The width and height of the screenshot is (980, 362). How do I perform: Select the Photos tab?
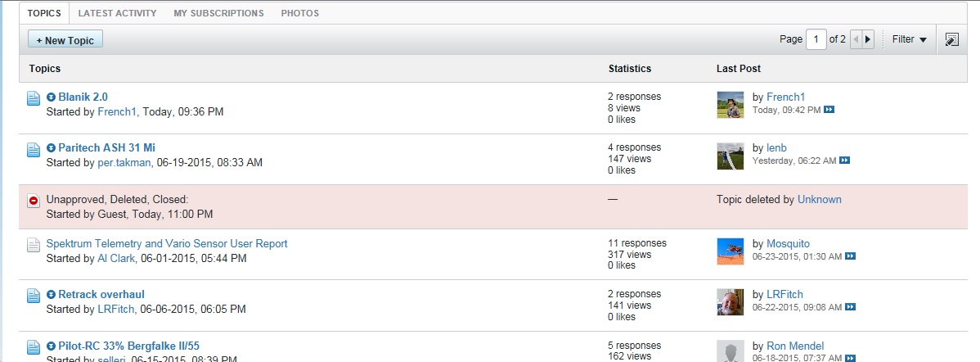click(x=299, y=13)
